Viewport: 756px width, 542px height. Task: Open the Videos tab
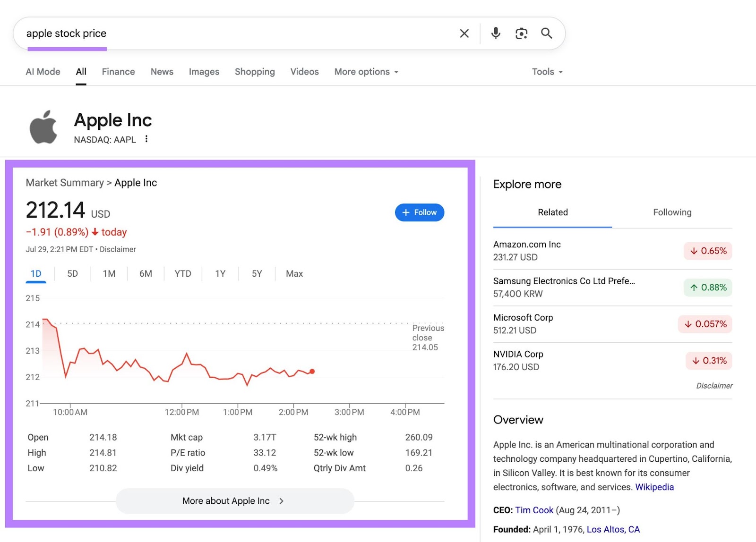305,72
